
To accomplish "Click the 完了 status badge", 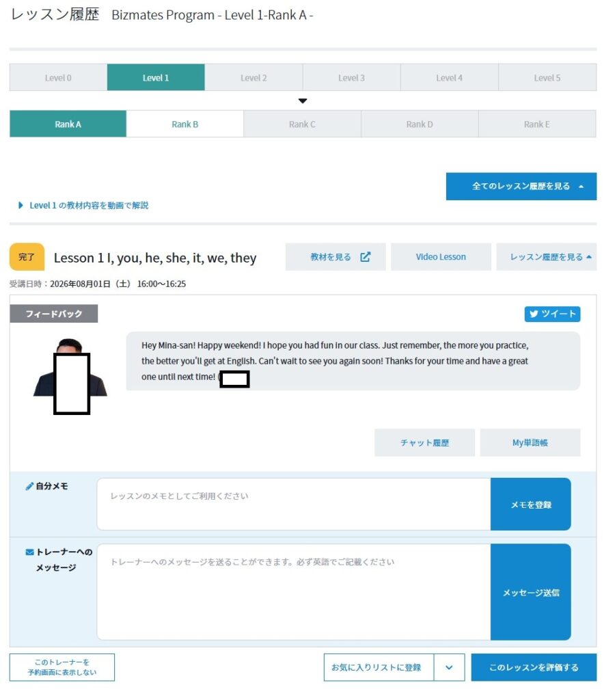I will (x=27, y=257).
